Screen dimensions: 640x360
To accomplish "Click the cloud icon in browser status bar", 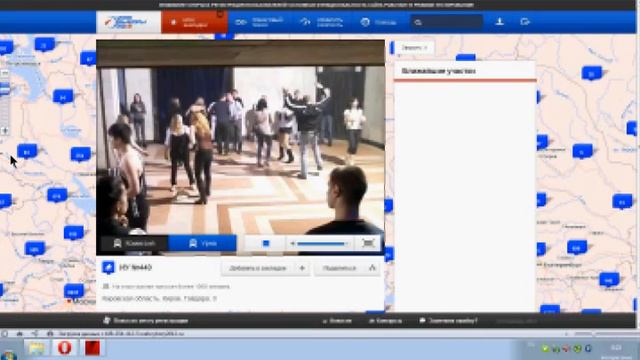I will tap(20, 333).
